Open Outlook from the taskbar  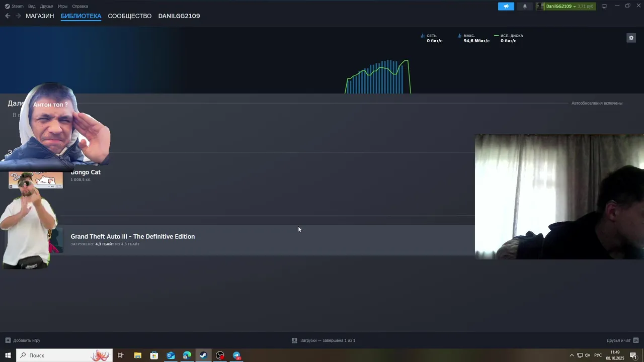pos(171,355)
